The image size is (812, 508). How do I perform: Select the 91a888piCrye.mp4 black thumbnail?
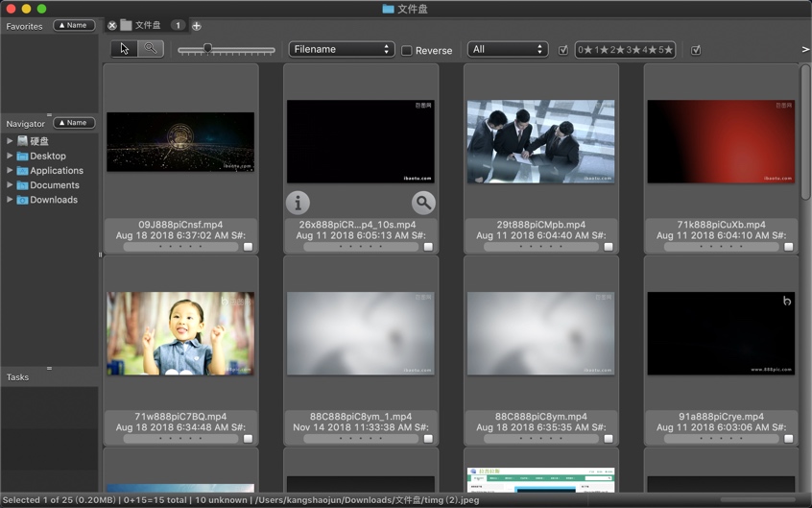(x=721, y=333)
